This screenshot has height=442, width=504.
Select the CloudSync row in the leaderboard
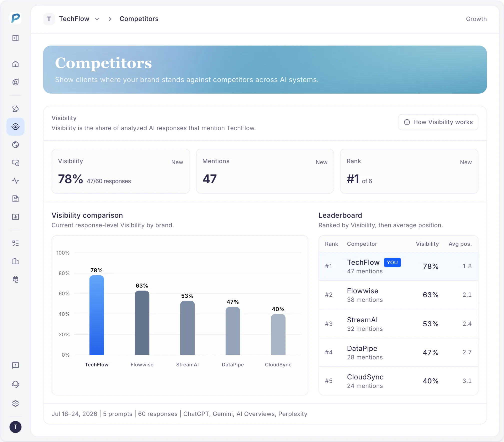pyautogui.click(x=398, y=381)
